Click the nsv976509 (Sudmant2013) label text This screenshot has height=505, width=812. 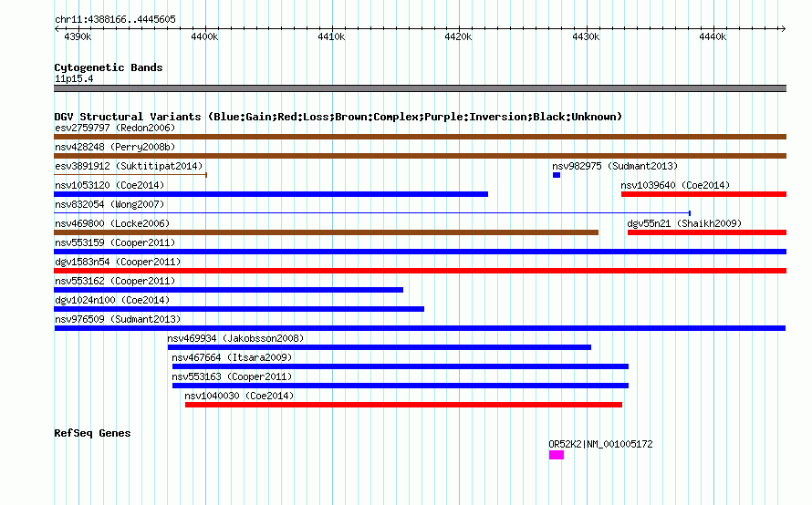(118, 319)
